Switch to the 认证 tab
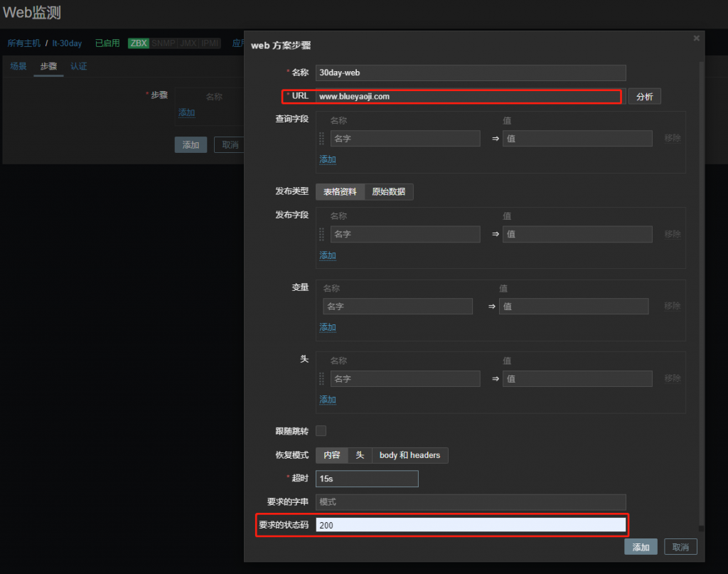 coord(78,66)
